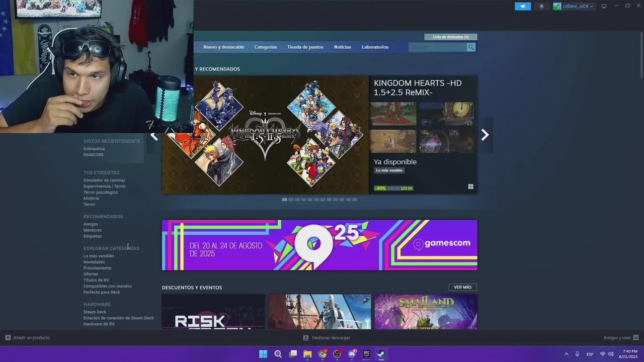644x362 pixels.
Task: Open Amigos y chat
Action: tap(621, 338)
